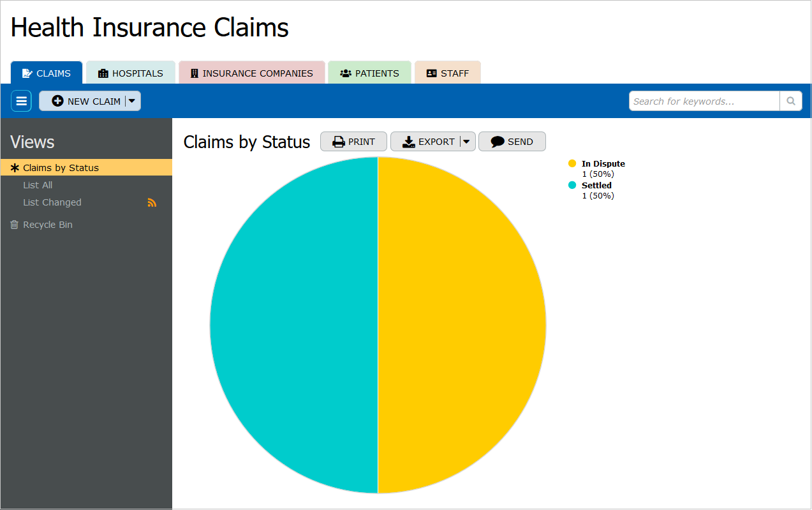The width and height of the screenshot is (812, 510).
Task: Select the Staff tab
Action: click(448, 73)
